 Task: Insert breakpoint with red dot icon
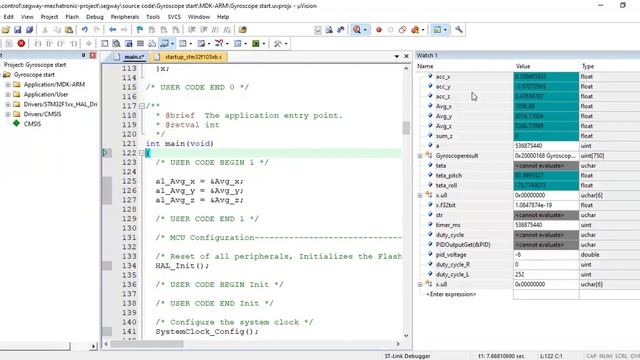point(379,30)
